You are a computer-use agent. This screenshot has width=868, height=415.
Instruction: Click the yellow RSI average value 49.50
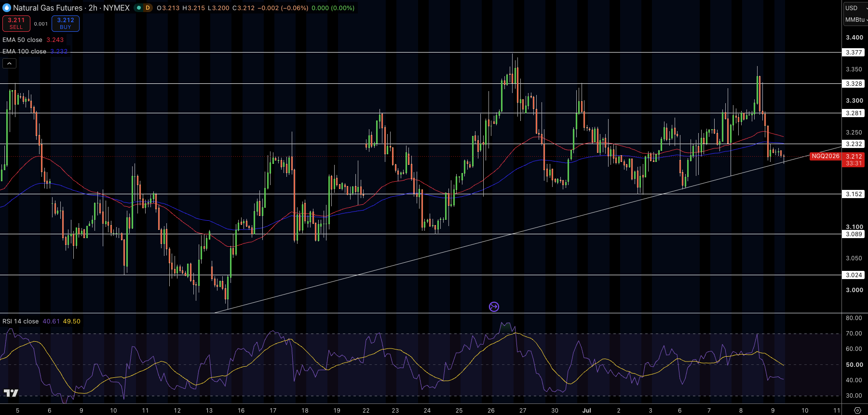(x=72, y=321)
